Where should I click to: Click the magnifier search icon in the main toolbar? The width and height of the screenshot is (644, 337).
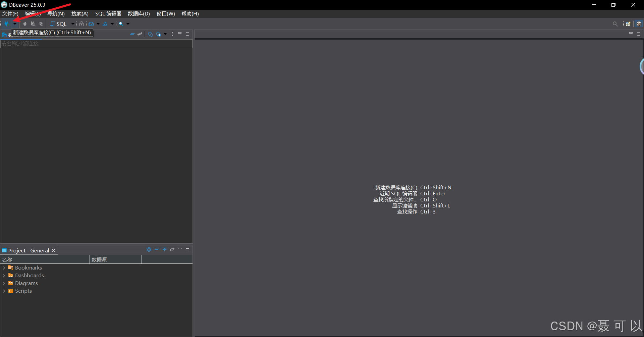point(121,24)
